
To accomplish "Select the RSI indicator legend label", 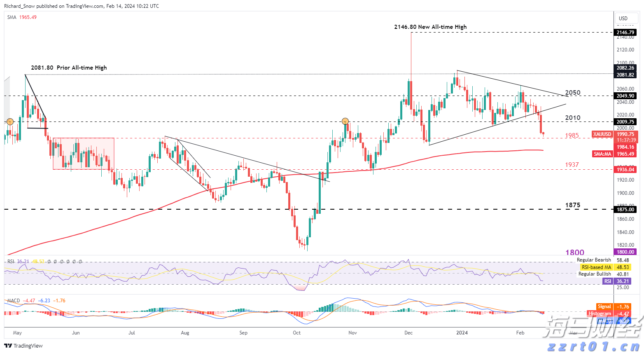I will (x=10, y=262).
